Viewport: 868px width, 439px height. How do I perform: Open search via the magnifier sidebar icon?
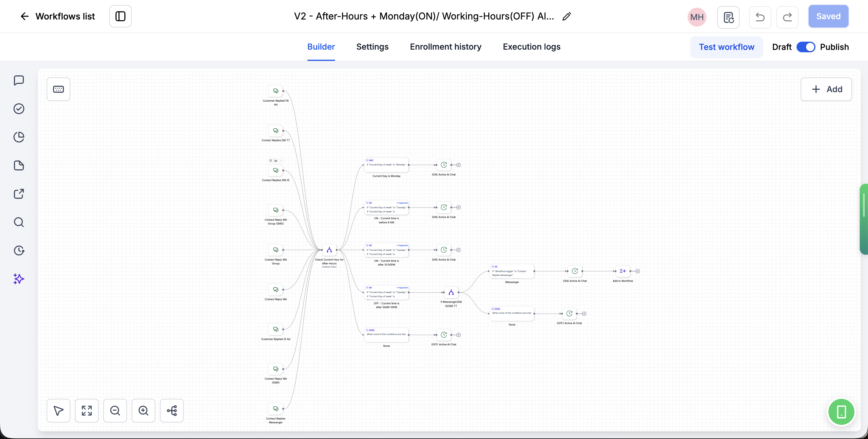coord(19,222)
